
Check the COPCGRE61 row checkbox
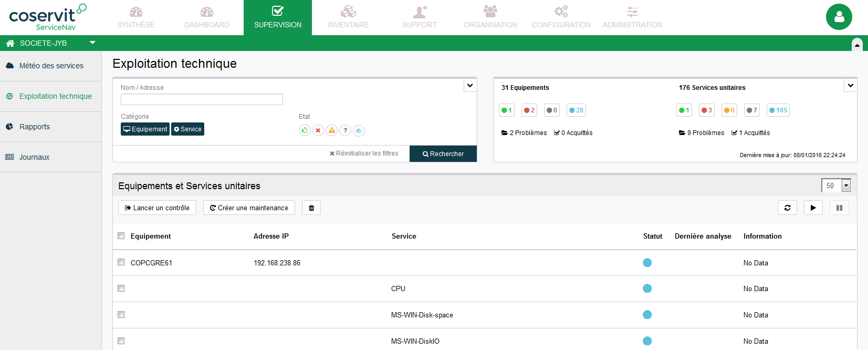point(121,262)
